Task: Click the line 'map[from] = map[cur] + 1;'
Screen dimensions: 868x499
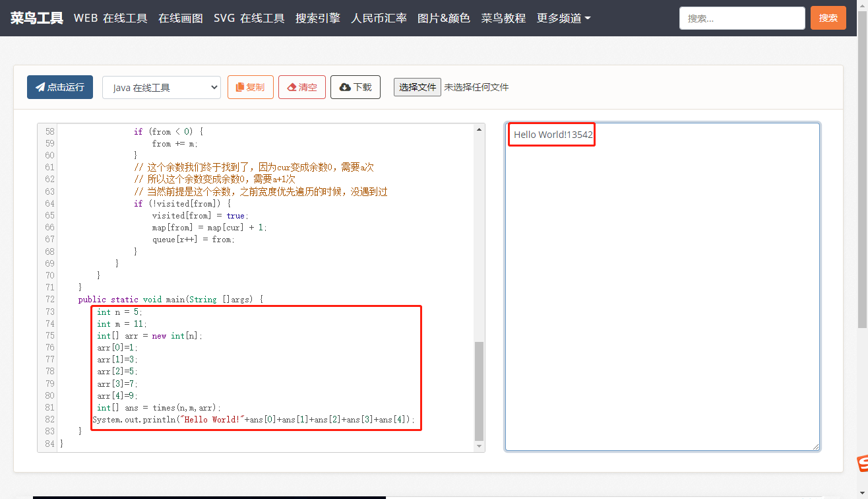Action: click(210, 227)
